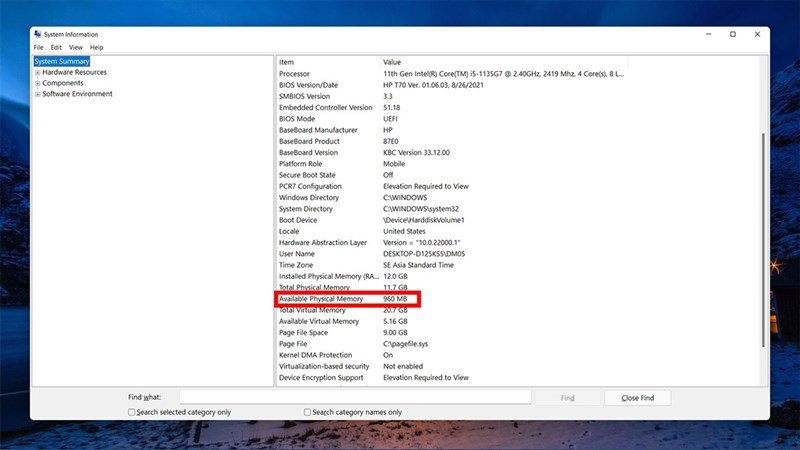Maximize the System Information window
The height and width of the screenshot is (450, 800).
click(x=732, y=34)
